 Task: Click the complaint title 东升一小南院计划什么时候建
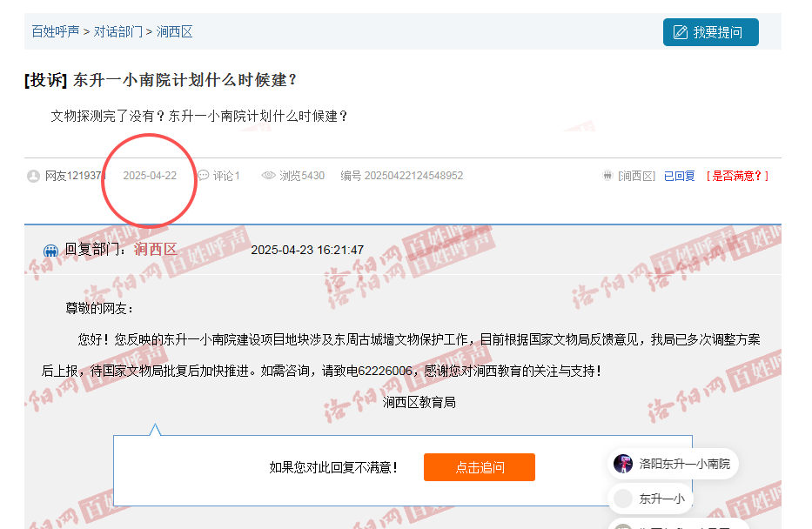pos(185,80)
